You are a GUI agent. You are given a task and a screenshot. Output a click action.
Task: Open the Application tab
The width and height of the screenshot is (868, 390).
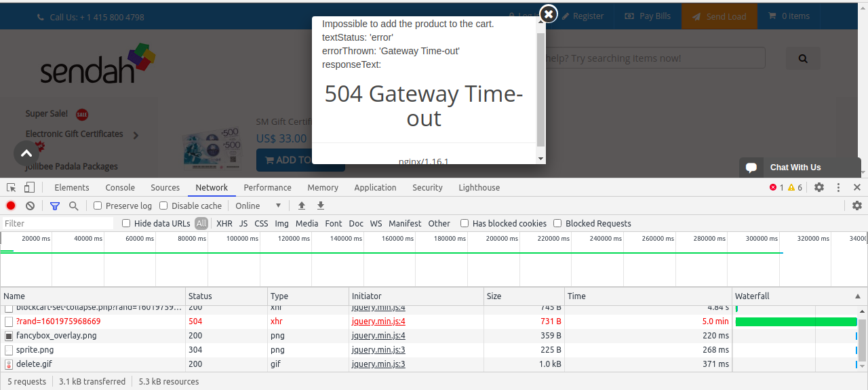pos(375,187)
